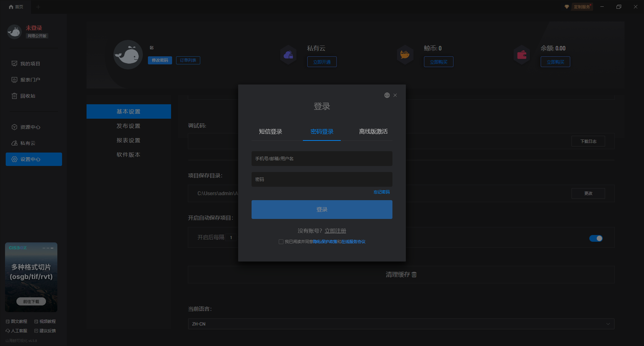
Task: Click the whale avatar in the sidebar
Action: coord(14,32)
